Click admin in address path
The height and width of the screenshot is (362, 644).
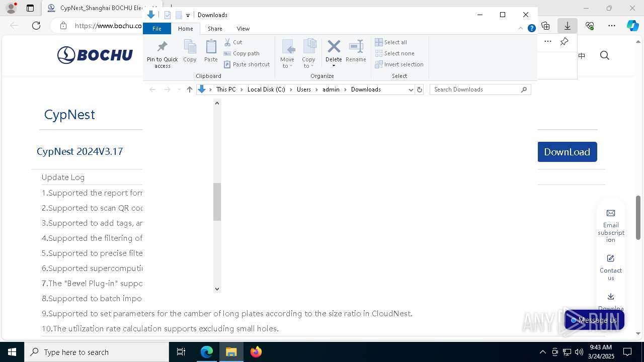331,89
